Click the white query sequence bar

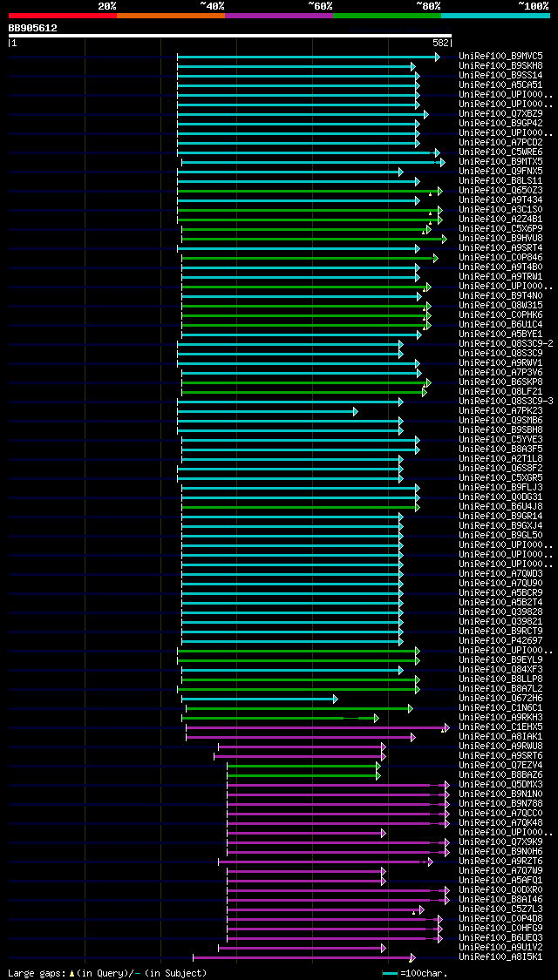[x=229, y=36]
